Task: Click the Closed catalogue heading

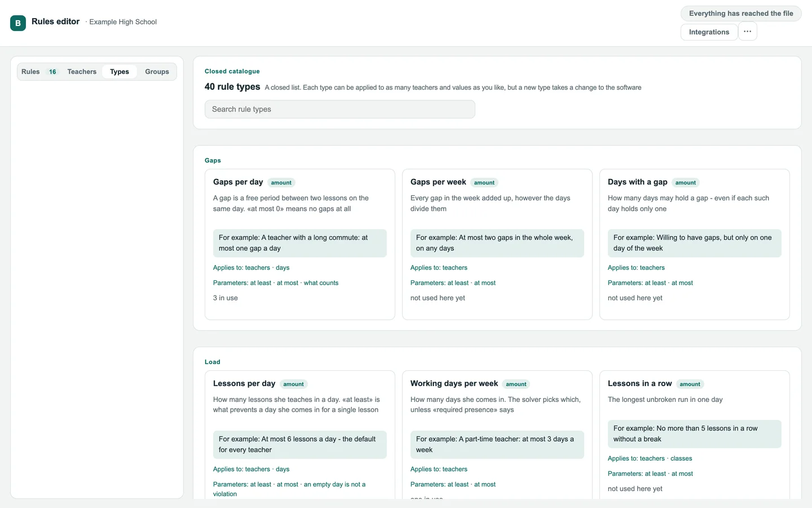Action: tap(232, 71)
